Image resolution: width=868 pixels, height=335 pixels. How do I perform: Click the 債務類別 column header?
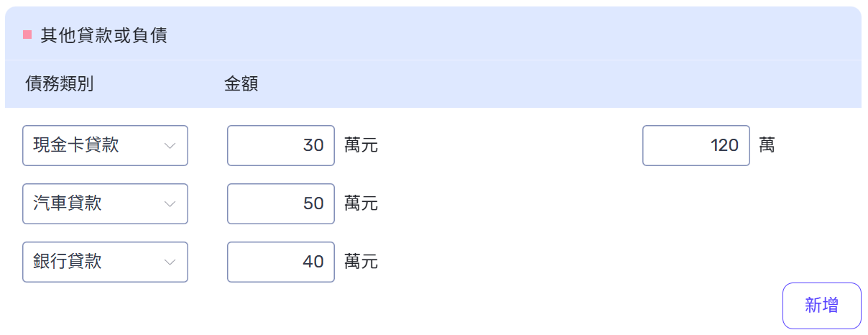coord(59,84)
